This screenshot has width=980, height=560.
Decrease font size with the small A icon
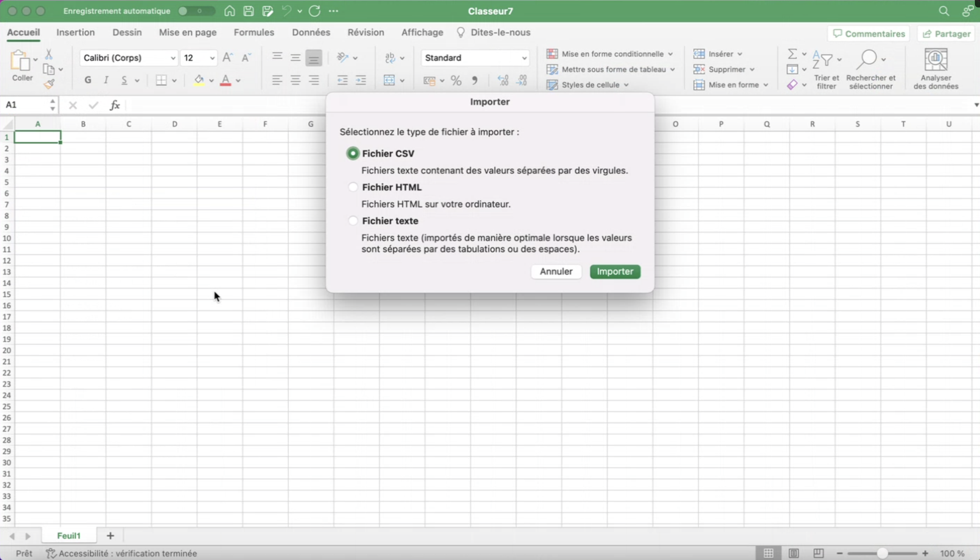(246, 58)
